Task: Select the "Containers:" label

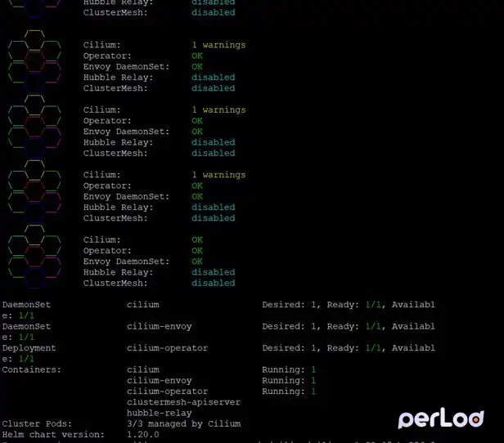Action: click(31, 369)
